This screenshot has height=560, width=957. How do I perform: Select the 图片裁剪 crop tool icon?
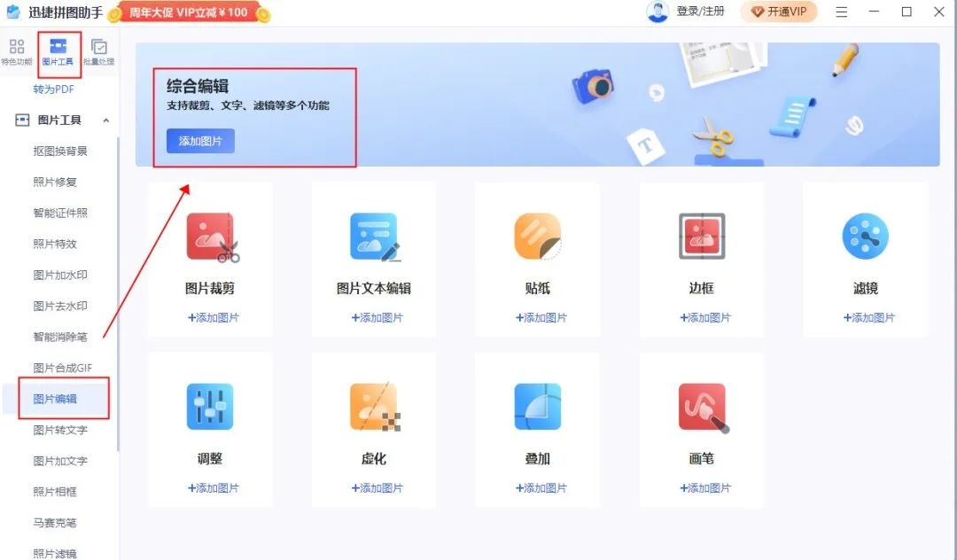point(209,235)
